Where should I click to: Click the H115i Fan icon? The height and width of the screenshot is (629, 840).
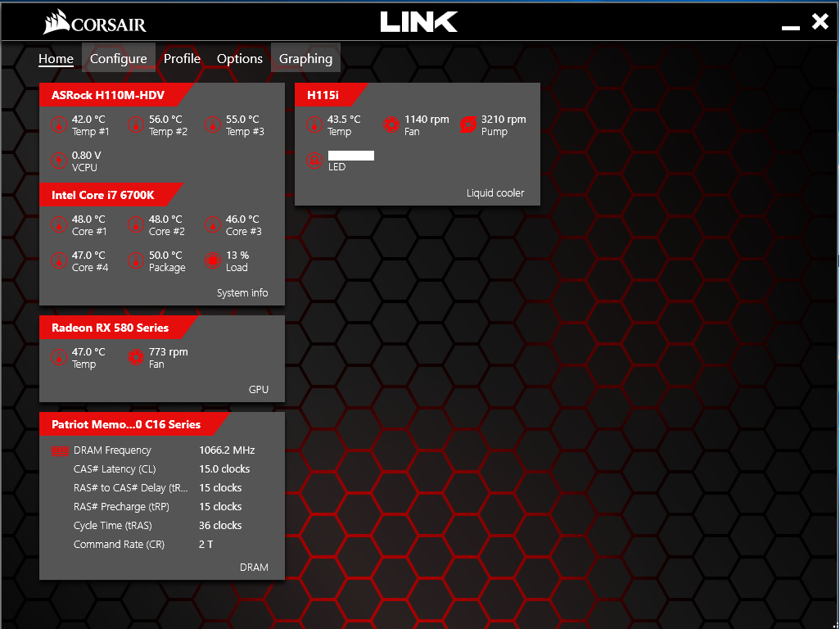(x=391, y=125)
